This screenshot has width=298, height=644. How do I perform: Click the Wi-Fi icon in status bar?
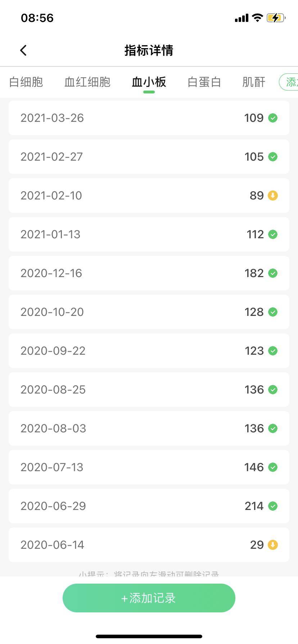click(257, 18)
